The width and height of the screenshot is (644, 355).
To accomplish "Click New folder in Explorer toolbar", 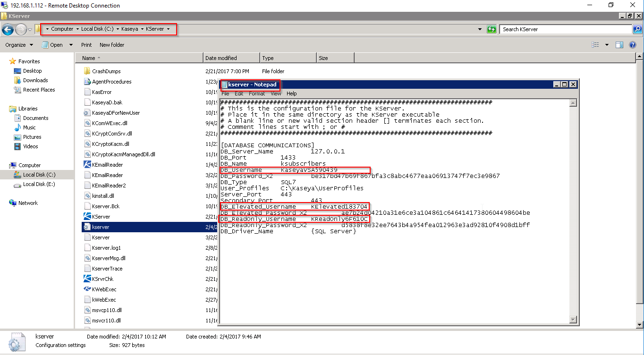I will tap(112, 45).
